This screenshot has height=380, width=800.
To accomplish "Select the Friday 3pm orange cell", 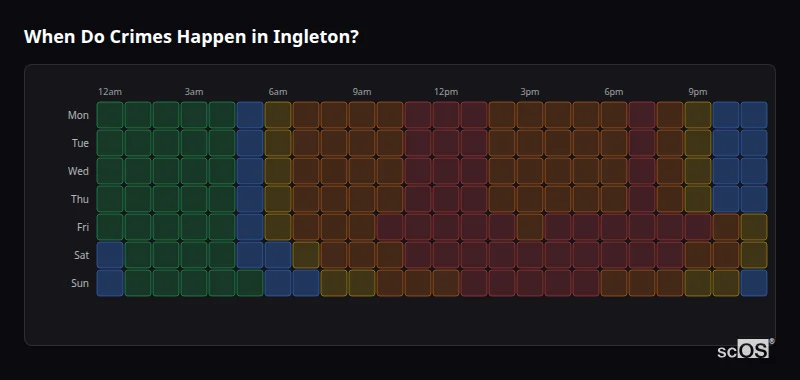I will pos(530,227).
